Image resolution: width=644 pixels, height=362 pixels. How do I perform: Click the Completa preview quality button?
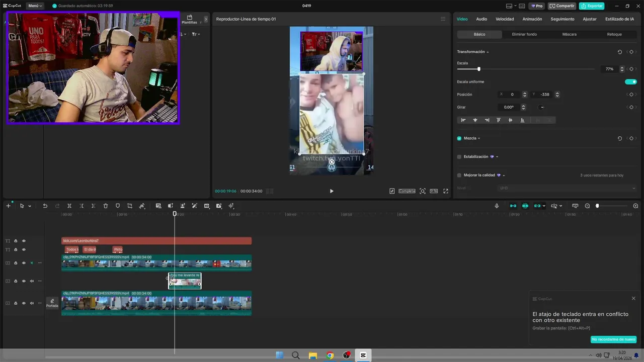(407, 191)
